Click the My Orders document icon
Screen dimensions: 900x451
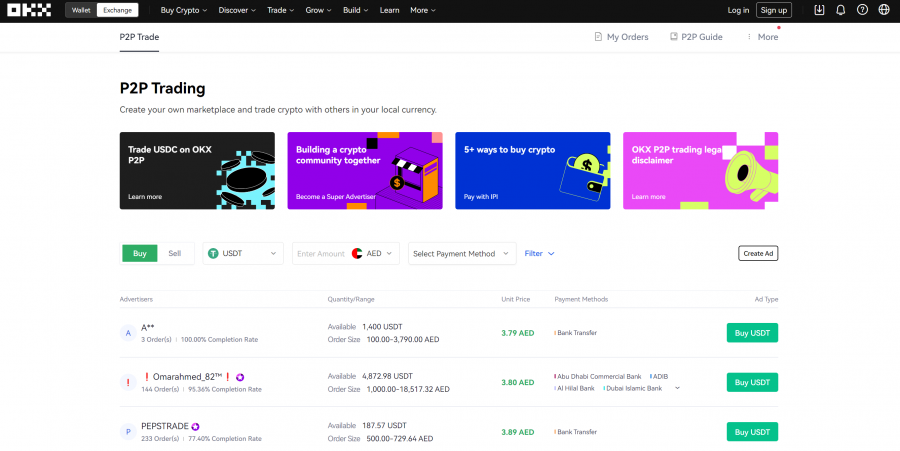pos(598,37)
